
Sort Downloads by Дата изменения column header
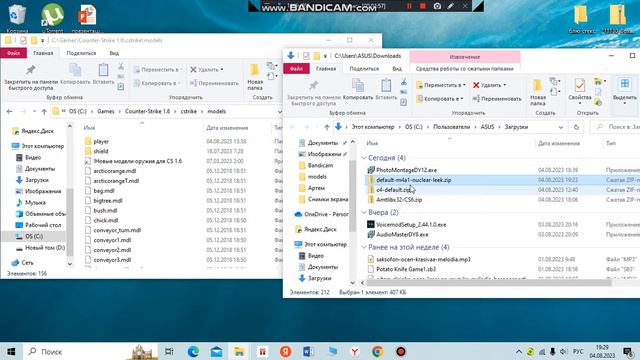(x=559, y=143)
